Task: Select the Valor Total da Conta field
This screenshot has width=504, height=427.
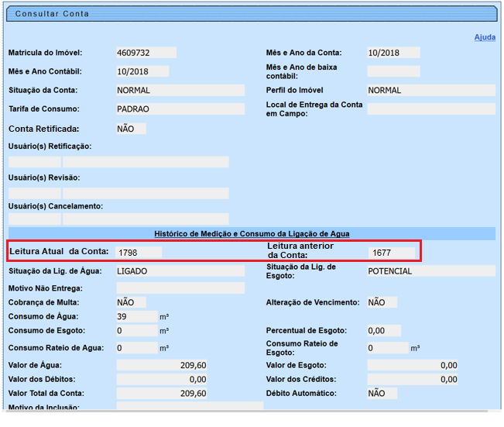Action: (163, 394)
